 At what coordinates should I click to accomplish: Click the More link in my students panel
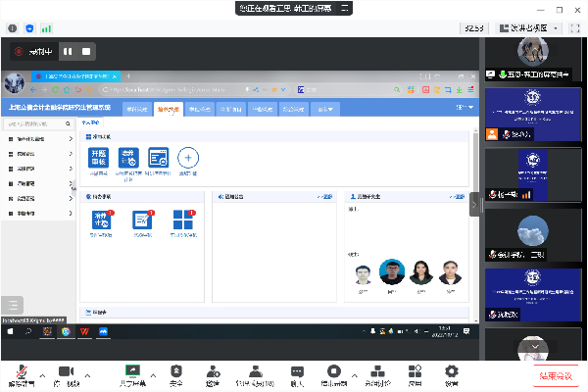[458, 197]
